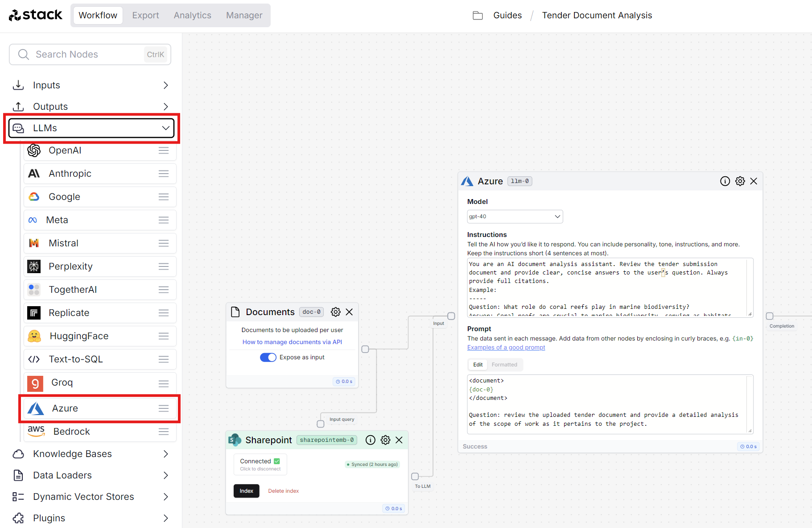Click inside the Instructions text area

pyautogui.click(x=610, y=287)
